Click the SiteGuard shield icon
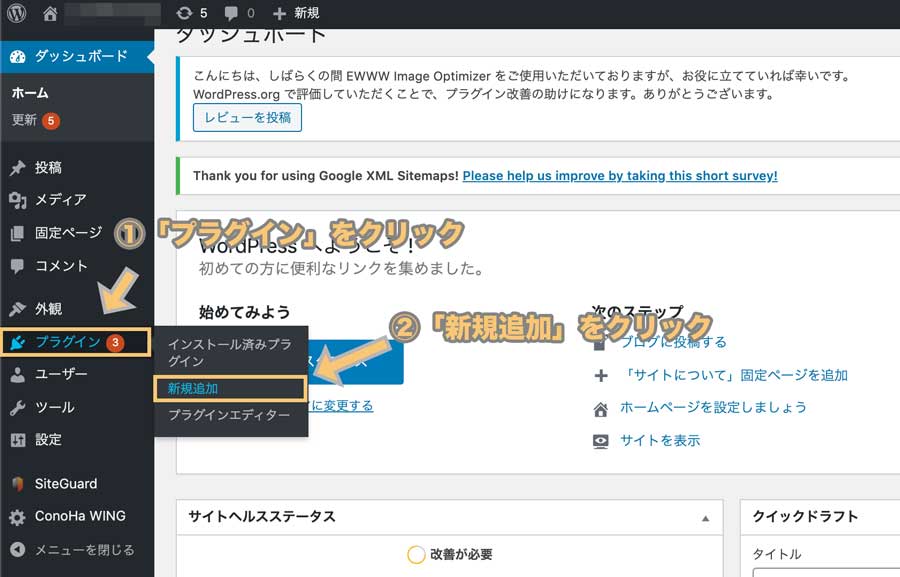 (18, 484)
